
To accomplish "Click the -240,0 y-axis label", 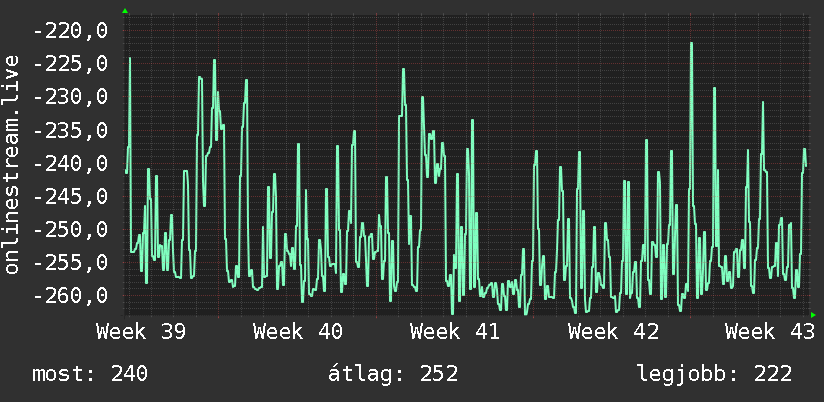I will coord(70,163).
